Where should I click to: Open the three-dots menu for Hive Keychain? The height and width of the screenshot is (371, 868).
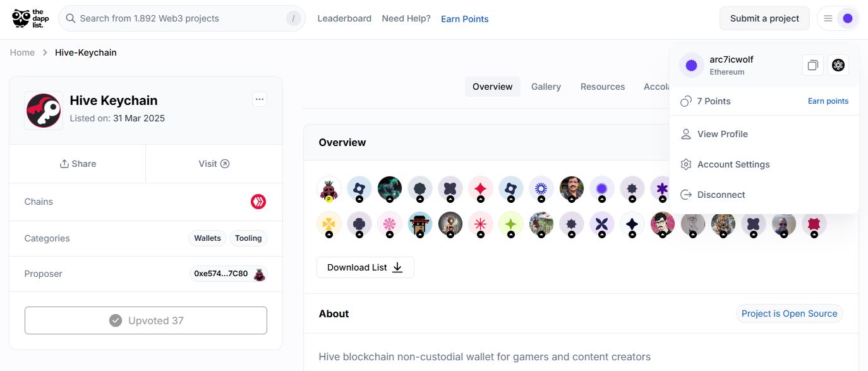coord(260,99)
